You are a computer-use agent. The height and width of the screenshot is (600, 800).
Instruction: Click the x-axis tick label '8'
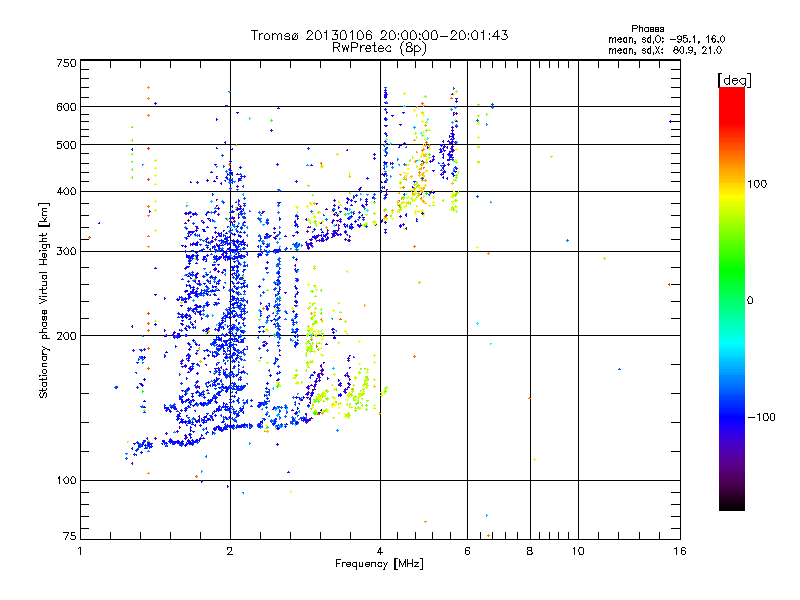[530, 551]
